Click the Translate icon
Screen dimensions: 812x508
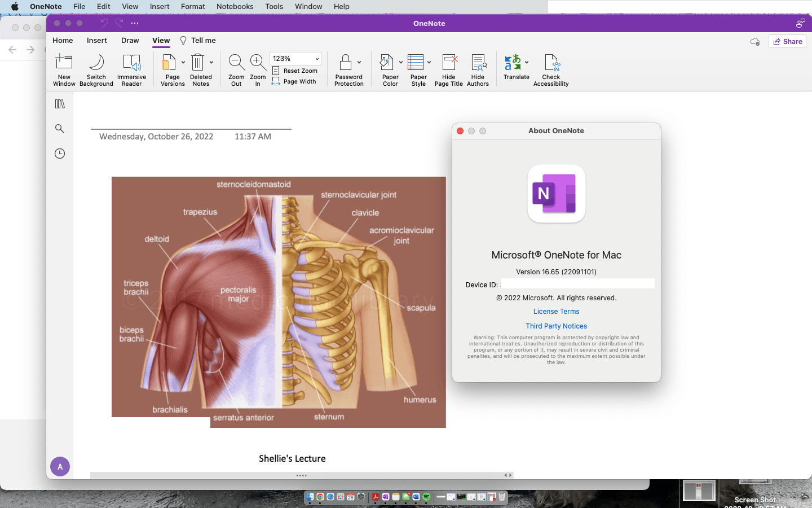tap(513, 62)
